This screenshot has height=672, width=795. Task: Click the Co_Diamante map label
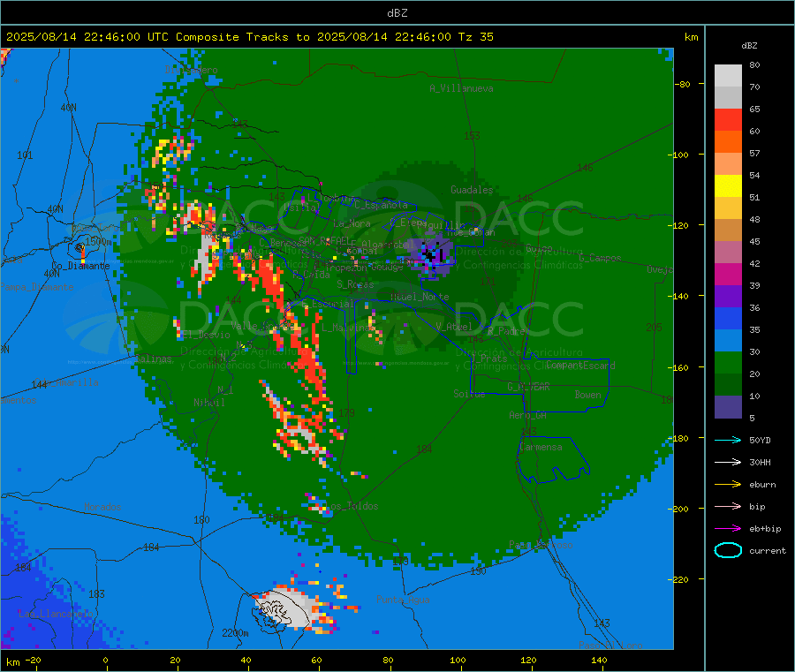pos(80,266)
